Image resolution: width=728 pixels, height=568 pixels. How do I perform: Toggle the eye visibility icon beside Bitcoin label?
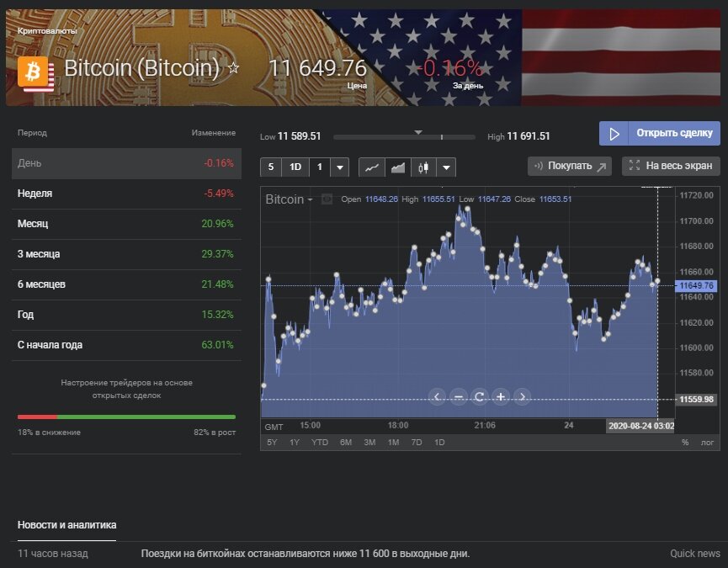[x=327, y=199]
